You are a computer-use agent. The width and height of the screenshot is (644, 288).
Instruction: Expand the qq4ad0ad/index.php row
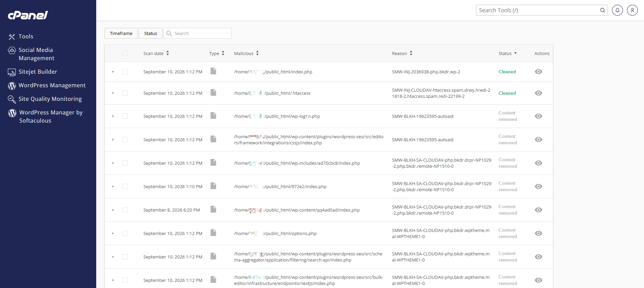[x=113, y=210]
